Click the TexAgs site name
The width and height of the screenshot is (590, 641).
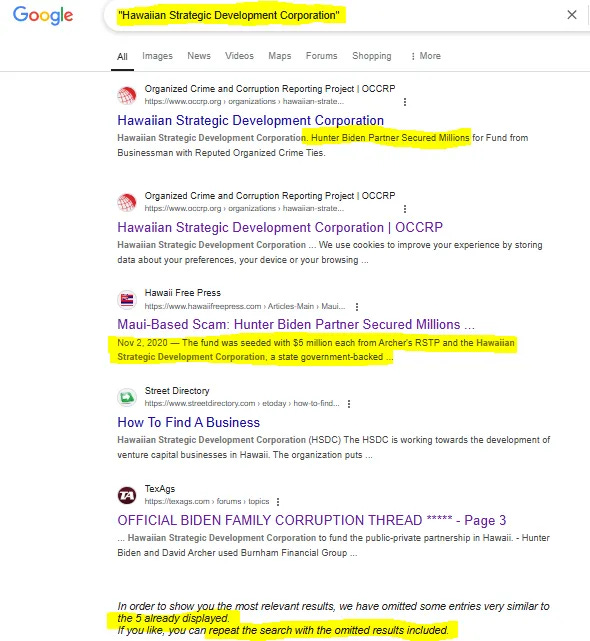(x=159, y=489)
